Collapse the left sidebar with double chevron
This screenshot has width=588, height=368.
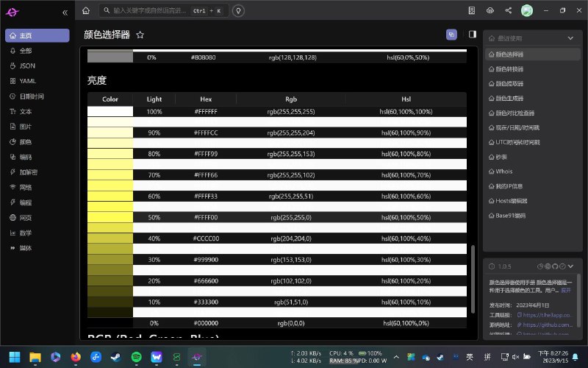(65, 13)
